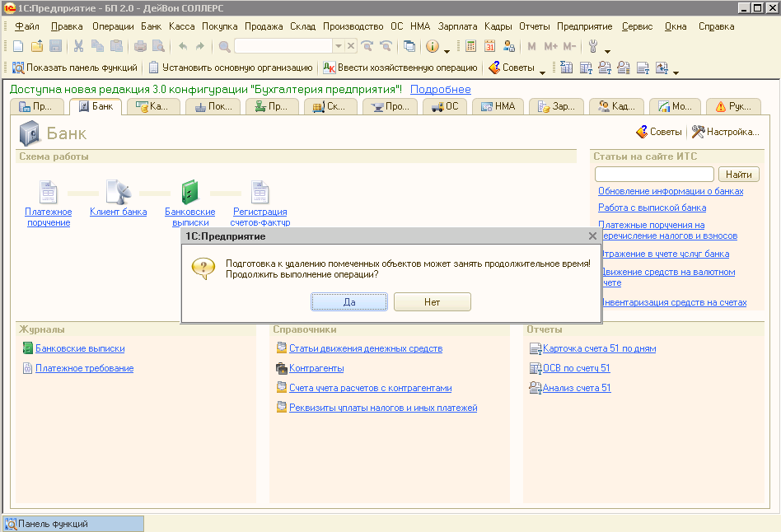Click the Paste clipboard icon
This screenshot has width=781, height=532.
point(116,46)
